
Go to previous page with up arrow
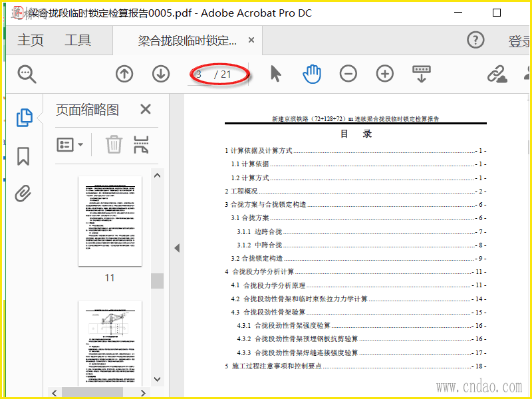point(124,74)
